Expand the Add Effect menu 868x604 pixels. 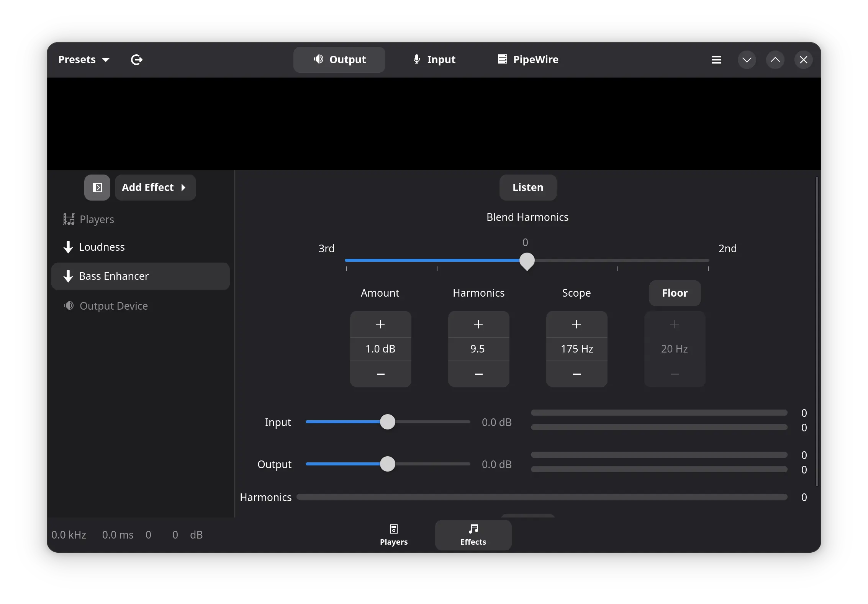(x=155, y=187)
